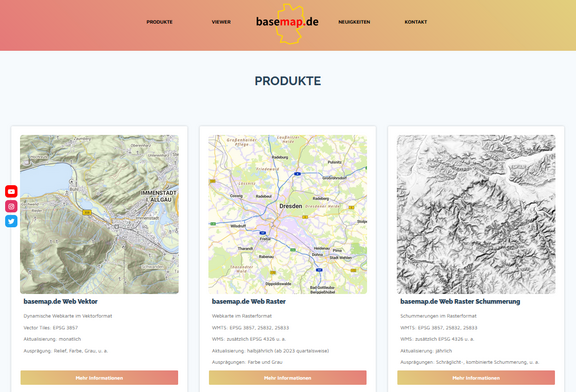Click the PRODUKTE page heading
The height and width of the screenshot is (392, 576).
(288, 81)
